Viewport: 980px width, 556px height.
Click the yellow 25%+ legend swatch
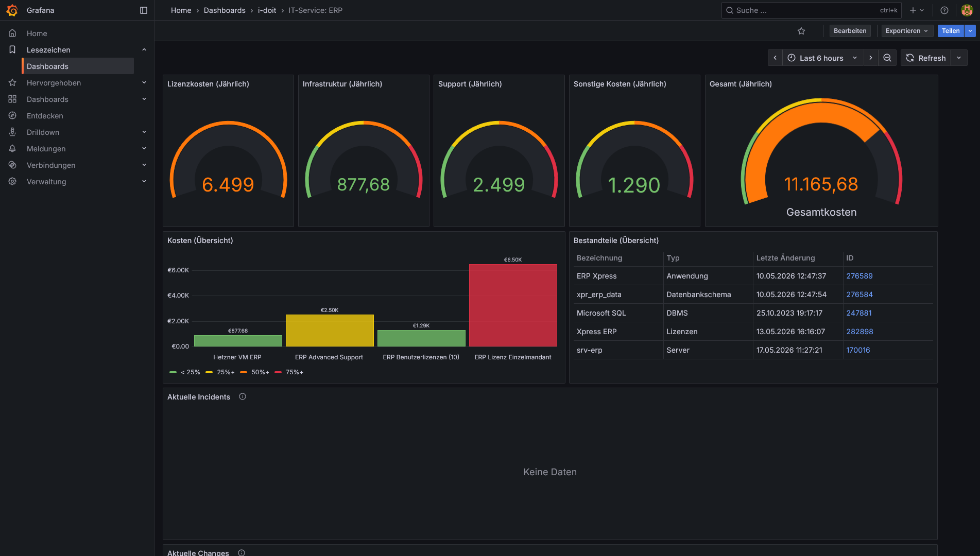[209, 372]
